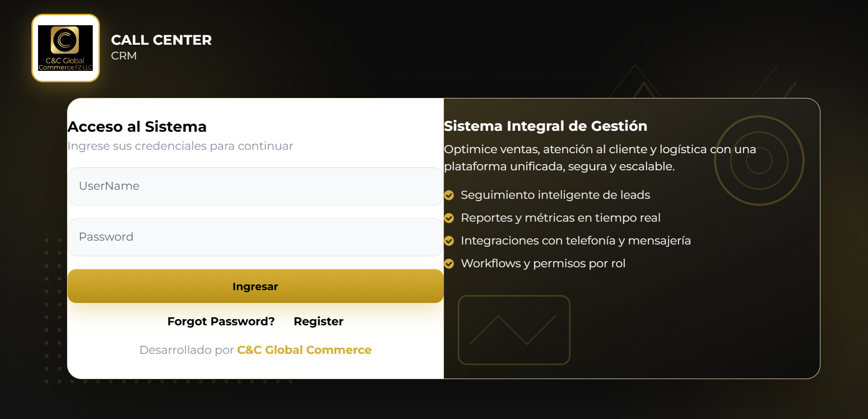
Task: Select the checkmark next to Workflows y permisos
Action: pos(449,263)
